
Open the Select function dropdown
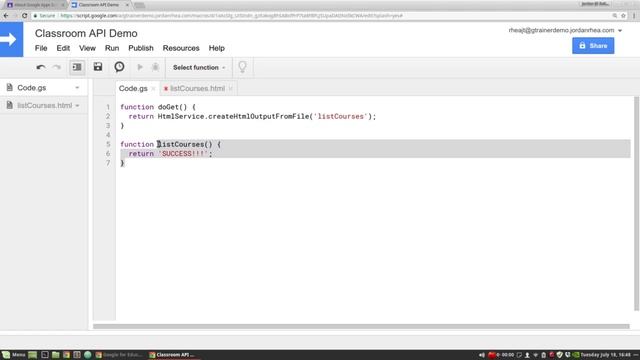[x=199, y=67]
